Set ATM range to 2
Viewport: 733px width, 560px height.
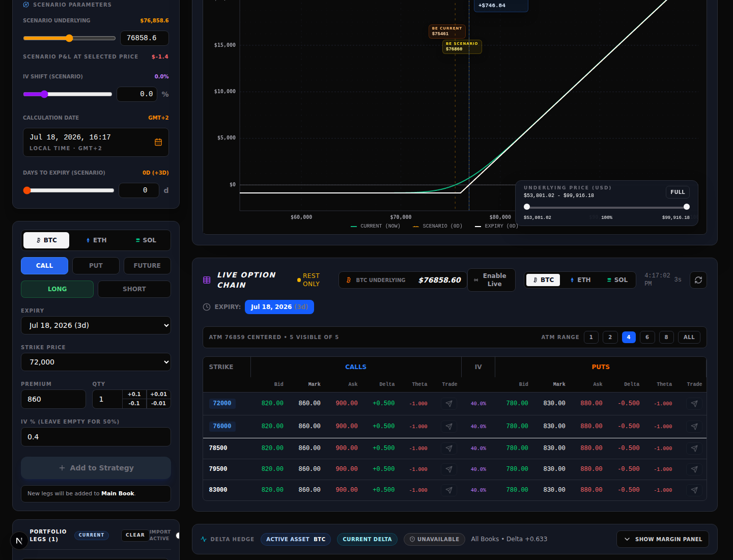point(610,337)
